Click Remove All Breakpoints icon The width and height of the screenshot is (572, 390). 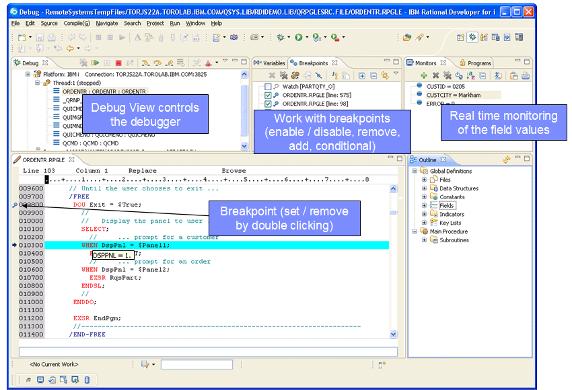[x=283, y=76]
